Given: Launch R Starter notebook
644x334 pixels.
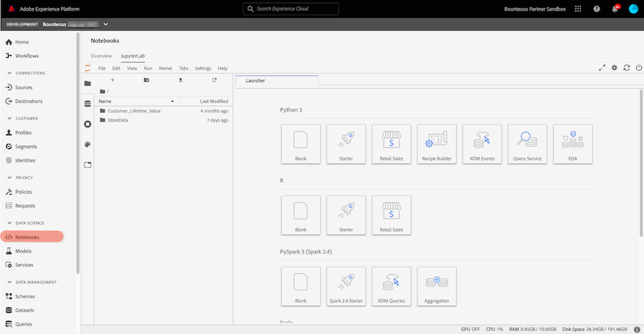Looking at the screenshot, I should [x=346, y=215].
